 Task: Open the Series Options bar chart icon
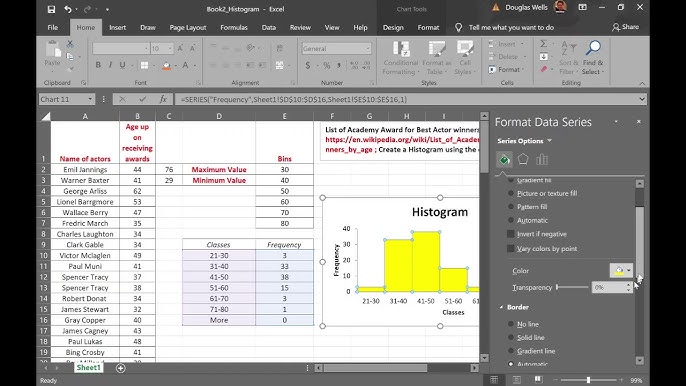(x=542, y=159)
